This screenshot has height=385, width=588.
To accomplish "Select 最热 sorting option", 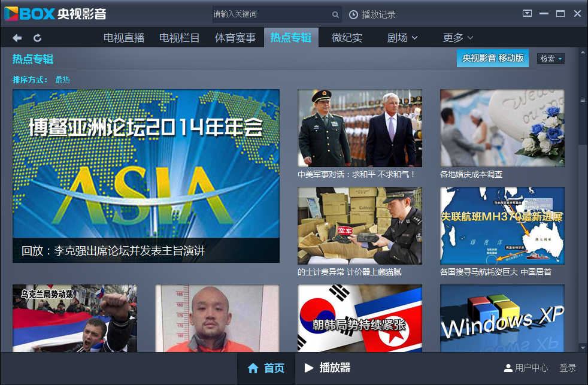I will [62, 78].
